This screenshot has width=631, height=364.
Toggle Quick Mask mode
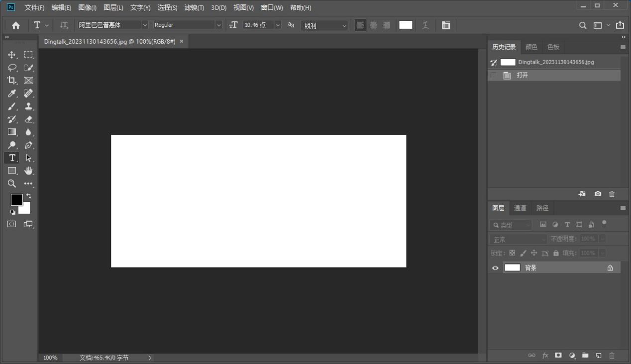12,224
